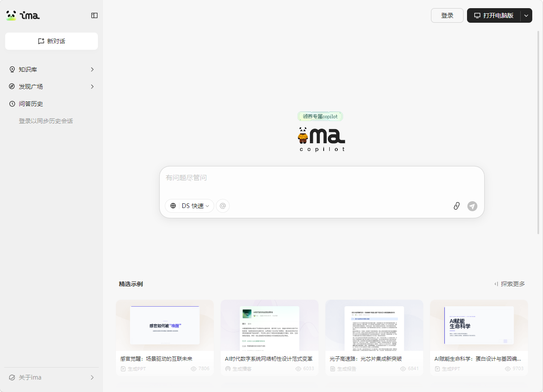
Task: Expand the 发现广场 chevron arrow
Action: pyautogui.click(x=92, y=87)
